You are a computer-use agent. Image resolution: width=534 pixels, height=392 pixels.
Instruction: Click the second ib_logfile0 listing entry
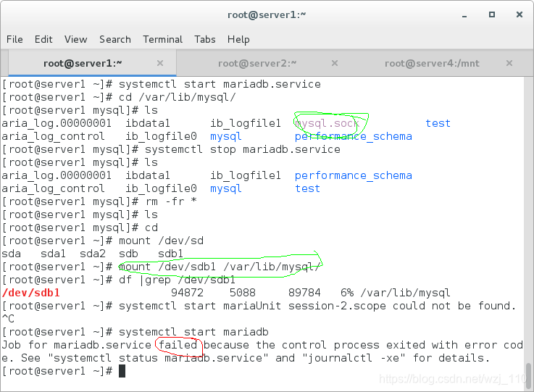[x=161, y=188]
